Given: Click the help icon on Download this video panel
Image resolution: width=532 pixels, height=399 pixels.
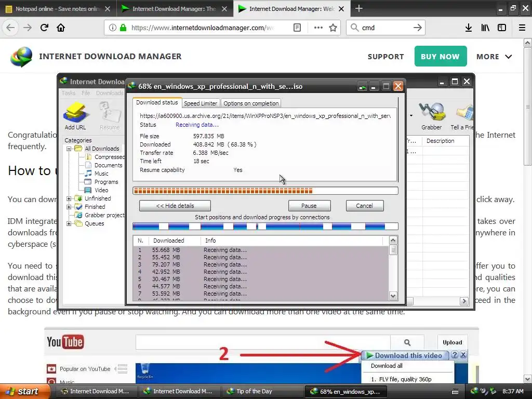Looking at the screenshot, I should point(455,355).
